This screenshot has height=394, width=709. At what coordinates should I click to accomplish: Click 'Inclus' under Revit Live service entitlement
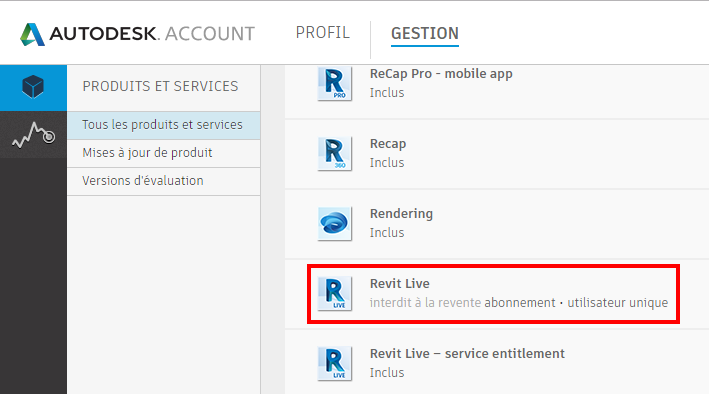click(387, 372)
